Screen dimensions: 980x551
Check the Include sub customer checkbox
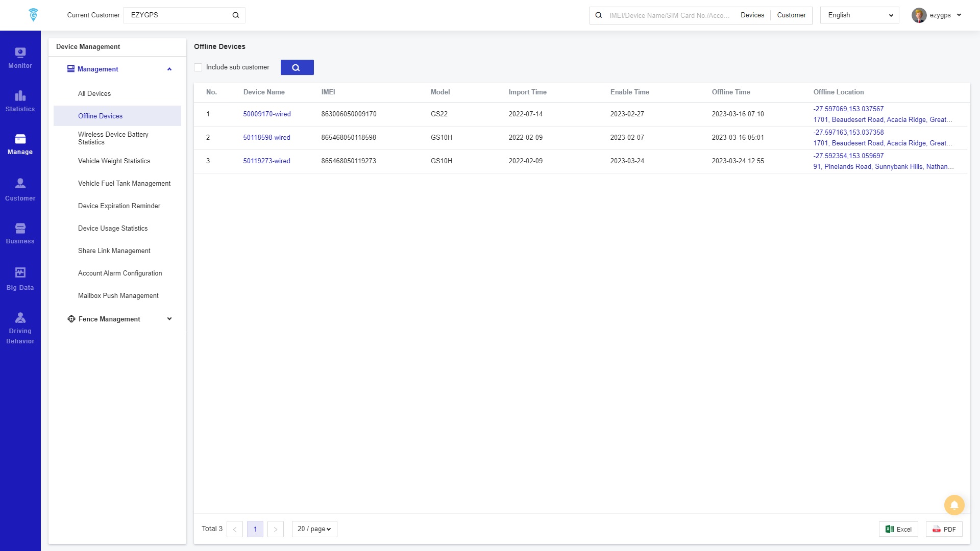pos(198,67)
